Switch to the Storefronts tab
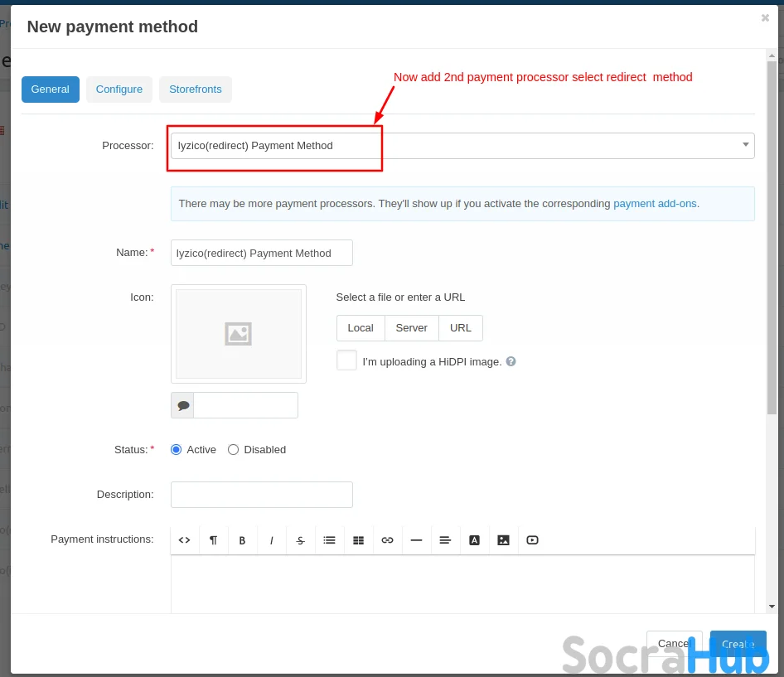Image resolution: width=784 pixels, height=677 pixels. [196, 89]
